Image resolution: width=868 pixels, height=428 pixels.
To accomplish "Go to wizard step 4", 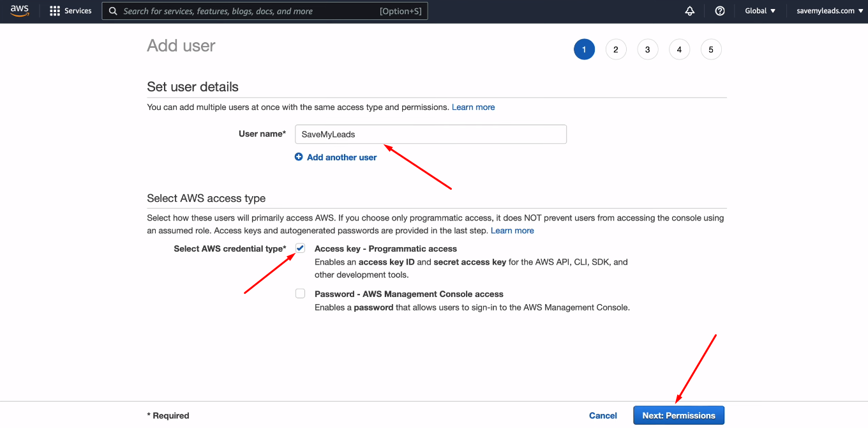I will 680,49.
